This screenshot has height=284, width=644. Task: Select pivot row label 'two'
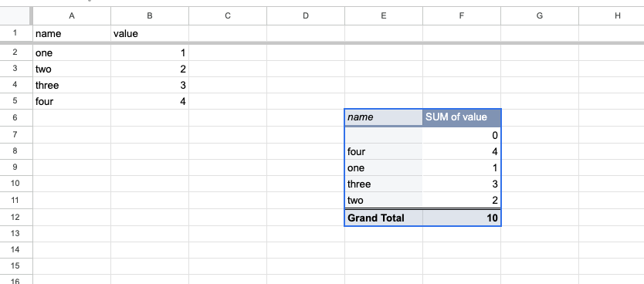click(384, 201)
